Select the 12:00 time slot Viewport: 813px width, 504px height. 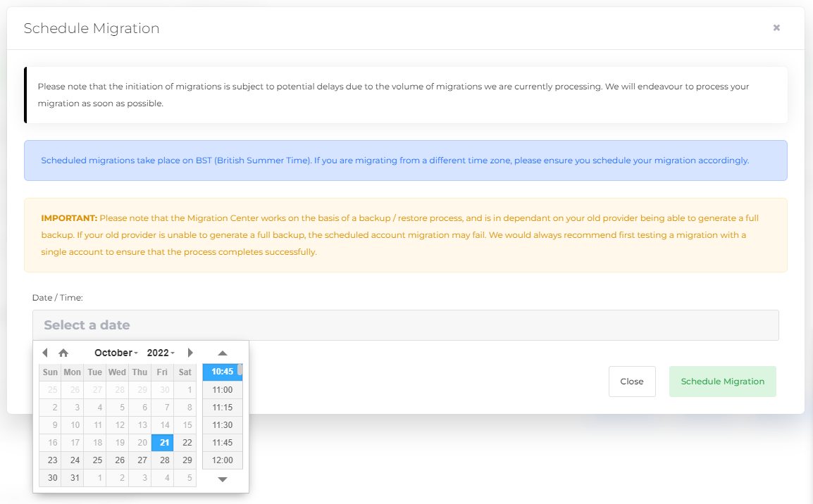223,460
